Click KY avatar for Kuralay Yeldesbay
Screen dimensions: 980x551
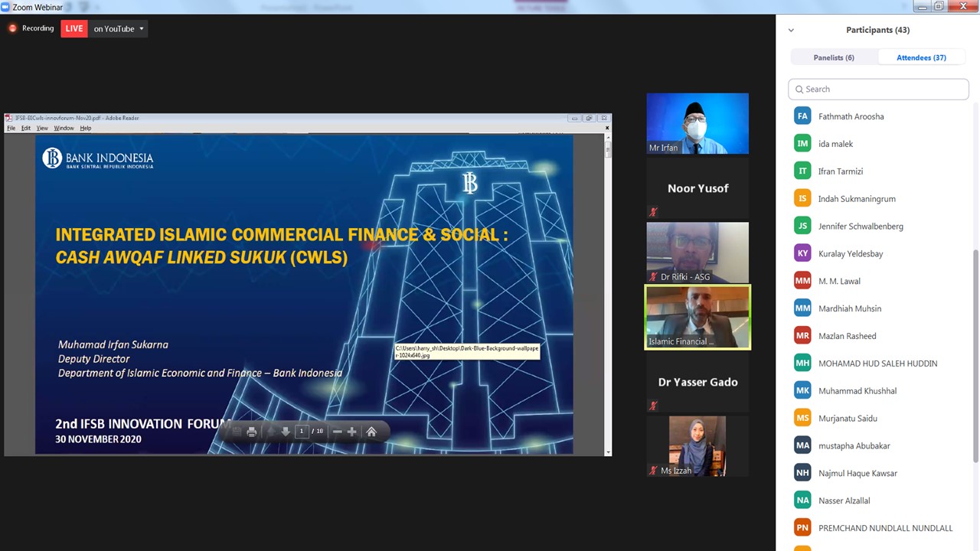point(802,254)
